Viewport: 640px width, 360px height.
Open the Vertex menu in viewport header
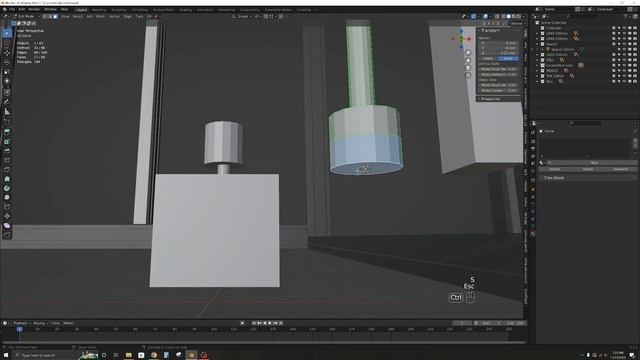click(114, 16)
